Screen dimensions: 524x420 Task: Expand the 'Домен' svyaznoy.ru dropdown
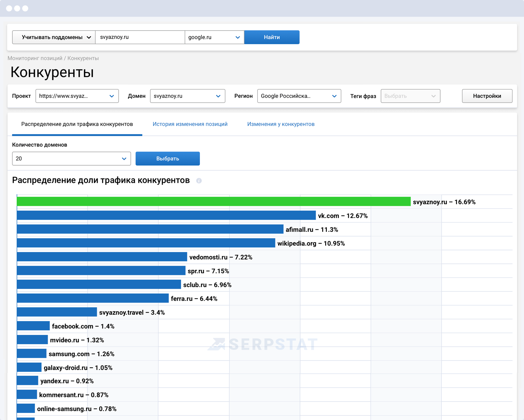[187, 96]
